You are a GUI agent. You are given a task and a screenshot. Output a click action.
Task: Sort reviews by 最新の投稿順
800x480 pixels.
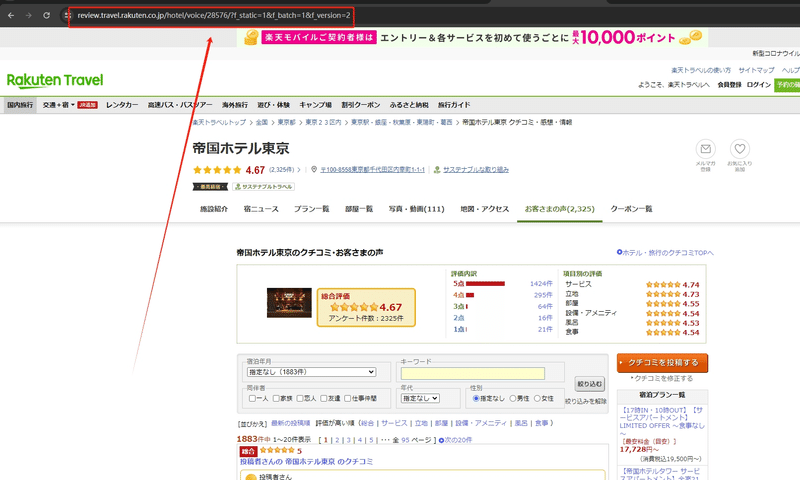[290, 423]
